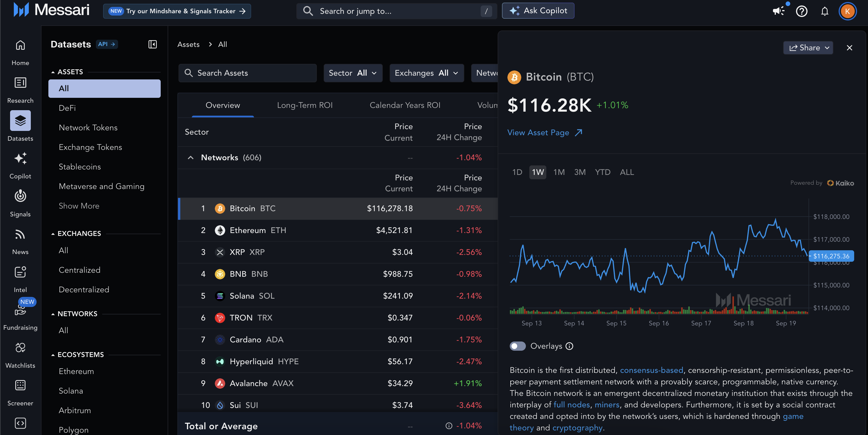The width and height of the screenshot is (868, 435).
Task: Open the Sector All dropdown
Action: pos(353,73)
